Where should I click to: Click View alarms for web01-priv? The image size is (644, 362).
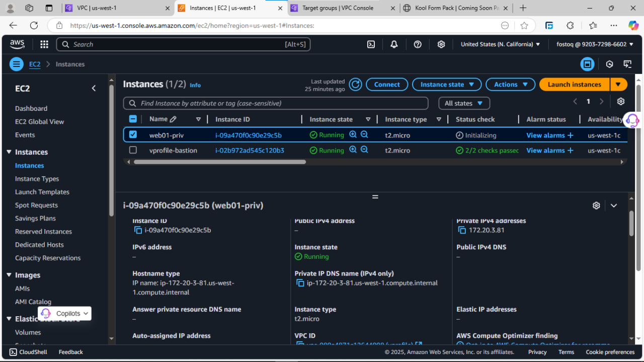coord(550,135)
